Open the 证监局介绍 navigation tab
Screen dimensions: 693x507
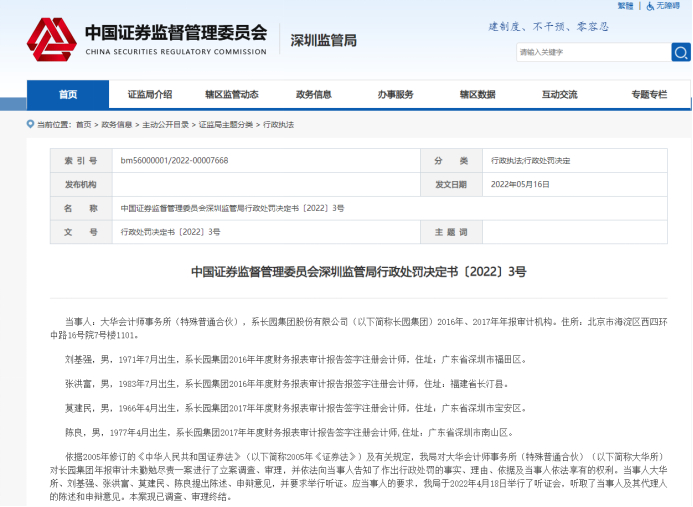150,95
